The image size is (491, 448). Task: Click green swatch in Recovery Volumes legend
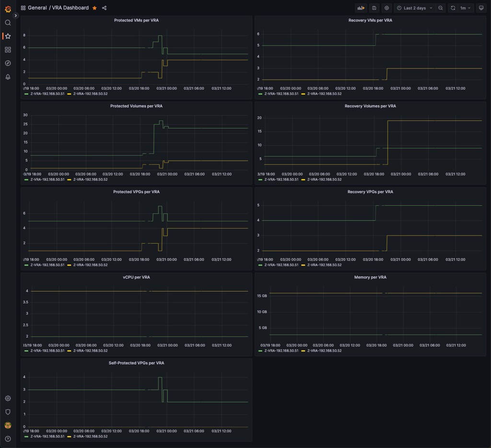(260, 179)
